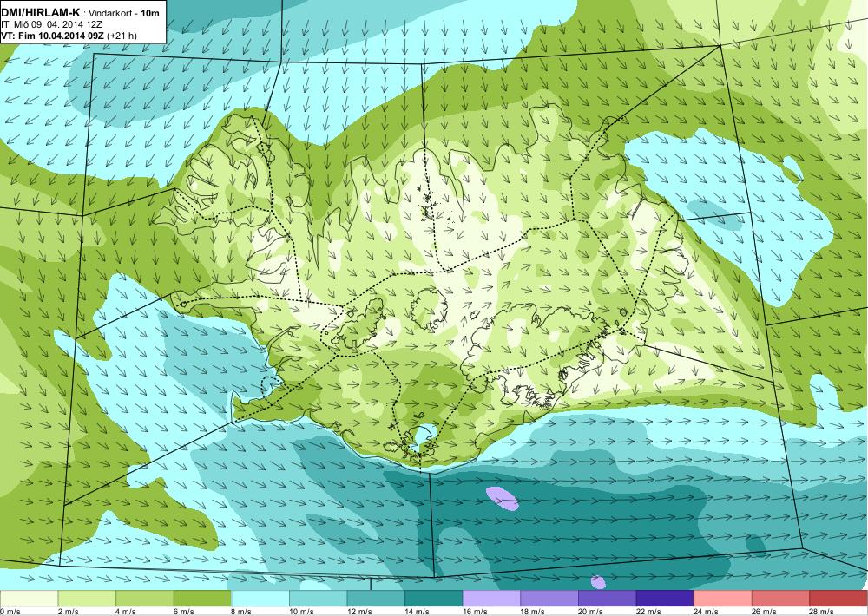Viewport: 868px width, 616px height.
Task: Click the violet 20–22 m/s legend swatch
Action: 608,599
